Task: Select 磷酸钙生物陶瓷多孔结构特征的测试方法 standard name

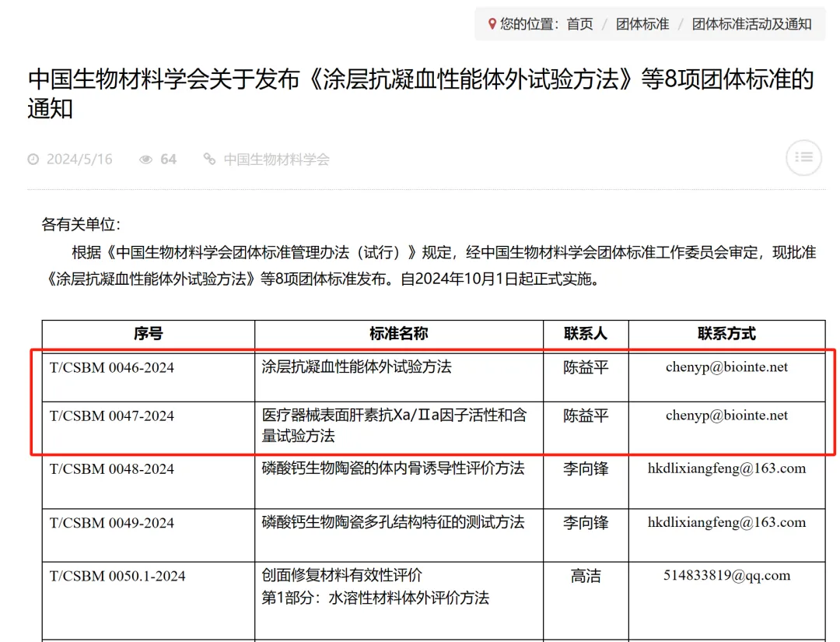Action: 393,522
